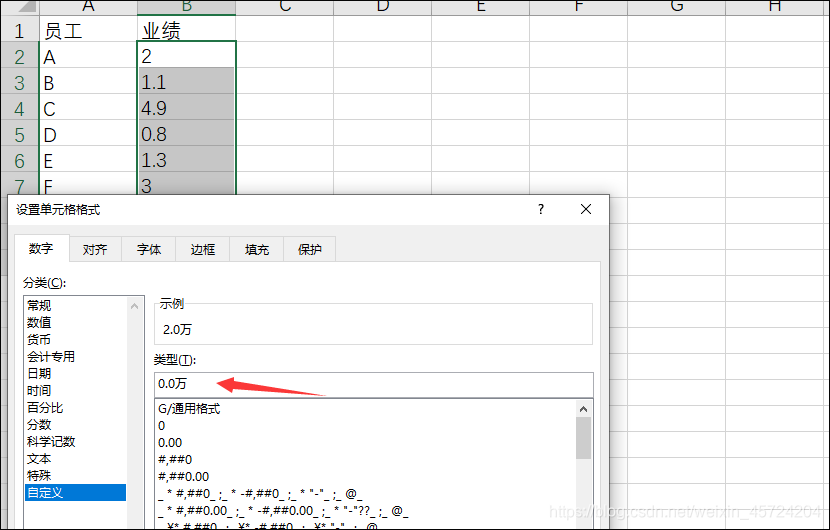Select the 边框 tab
This screenshot has height=530, width=830.
pyautogui.click(x=203, y=249)
